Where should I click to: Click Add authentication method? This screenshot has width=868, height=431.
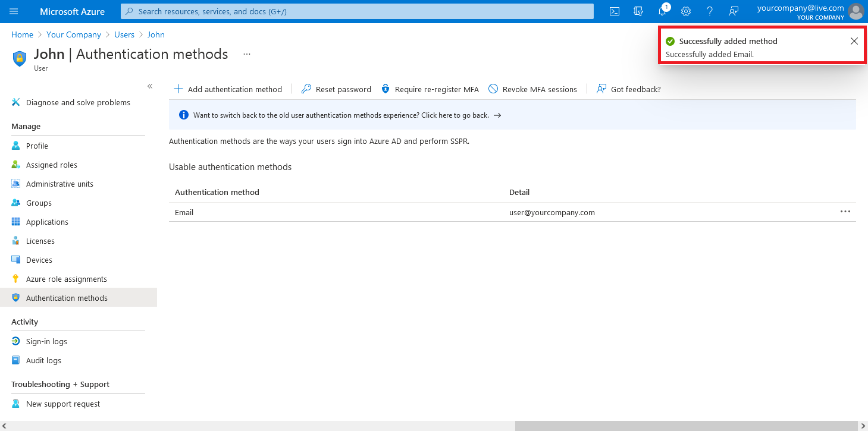tap(228, 89)
